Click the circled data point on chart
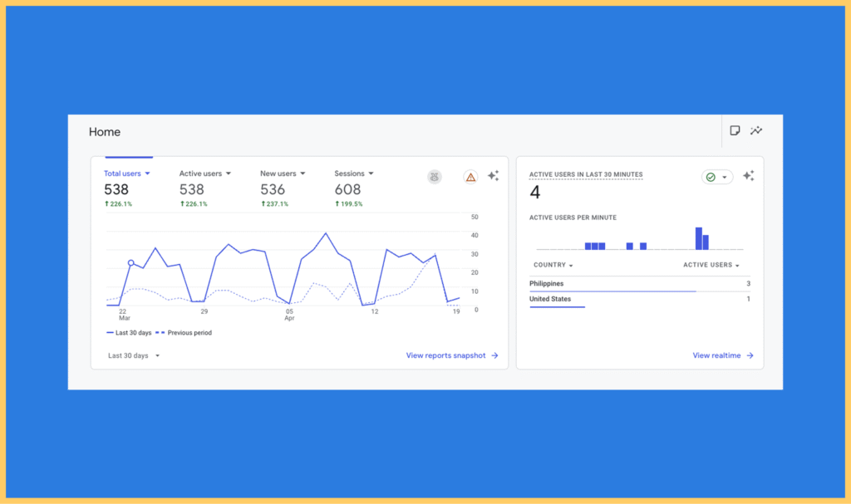 pyautogui.click(x=130, y=263)
